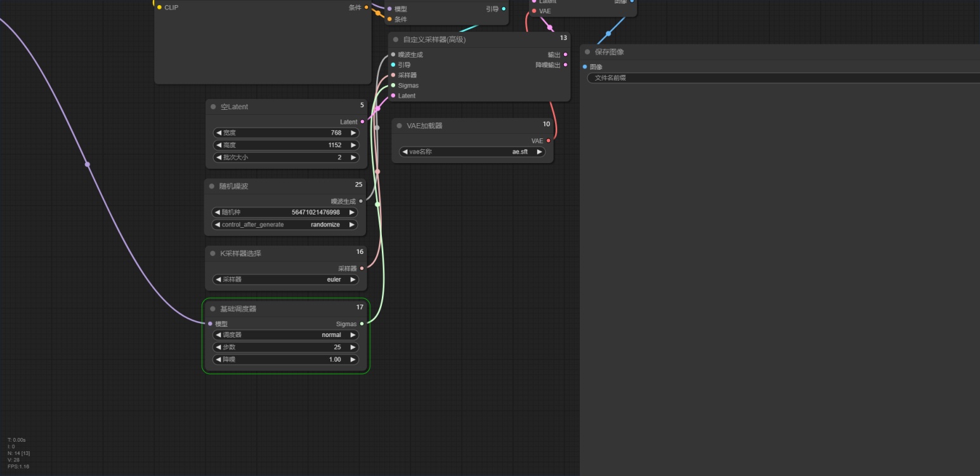The width and height of the screenshot is (980, 476).
Task: Click the 高度 value 1152
Action: 335,145
